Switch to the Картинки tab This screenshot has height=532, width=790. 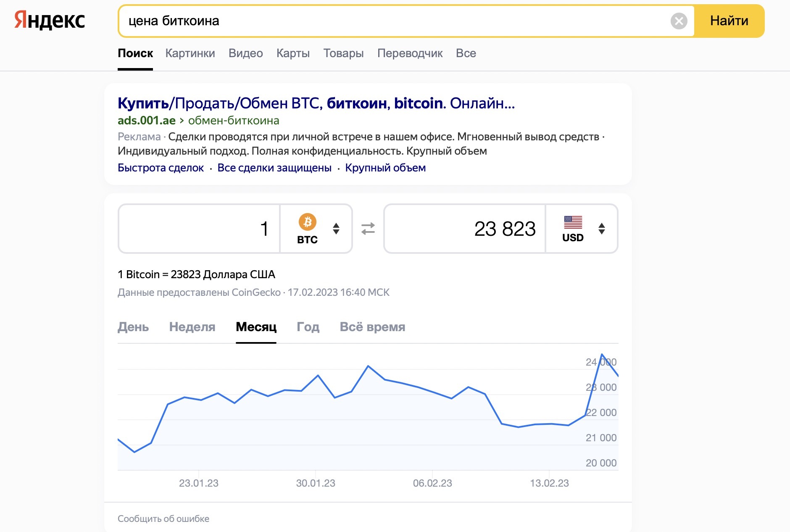click(x=190, y=53)
